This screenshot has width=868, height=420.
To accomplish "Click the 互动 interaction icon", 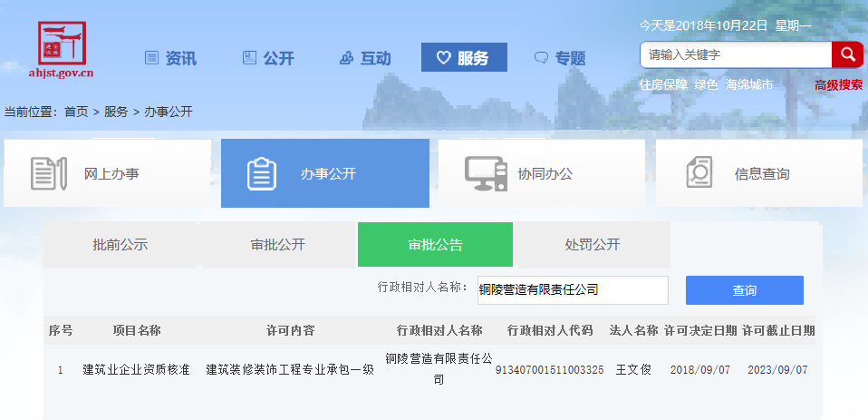I will click(346, 58).
